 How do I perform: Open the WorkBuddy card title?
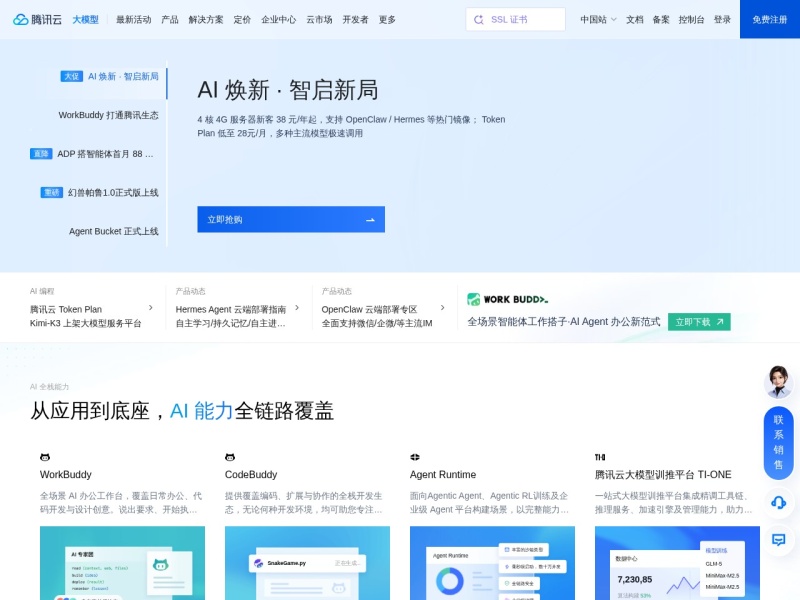tap(66, 474)
